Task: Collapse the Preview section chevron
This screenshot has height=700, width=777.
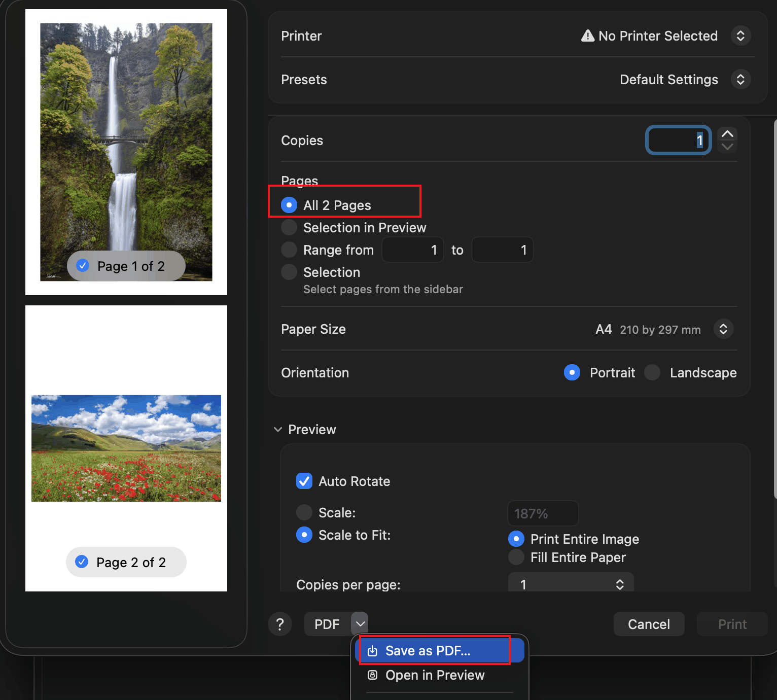Action: [278, 430]
